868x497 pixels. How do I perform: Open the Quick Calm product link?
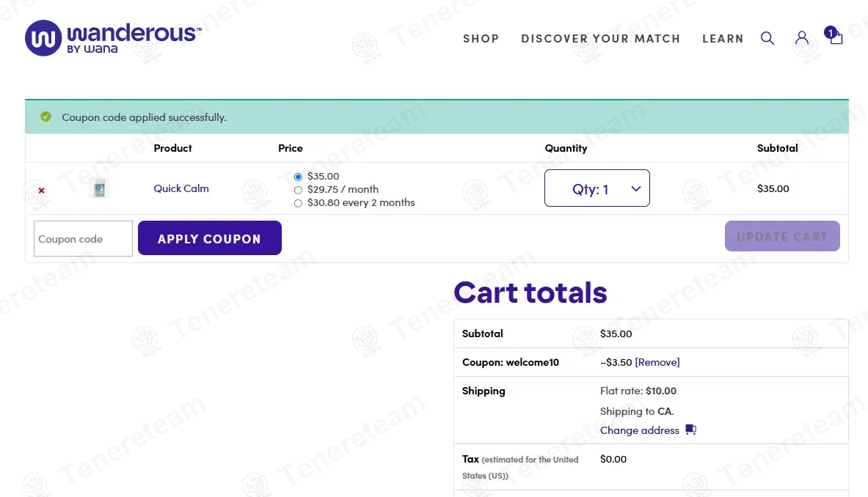pos(181,188)
